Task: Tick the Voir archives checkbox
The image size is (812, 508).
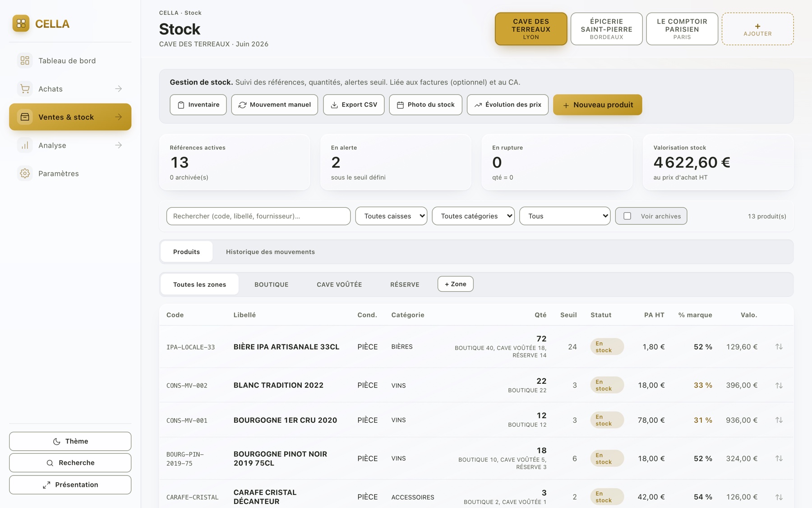Action: point(627,216)
